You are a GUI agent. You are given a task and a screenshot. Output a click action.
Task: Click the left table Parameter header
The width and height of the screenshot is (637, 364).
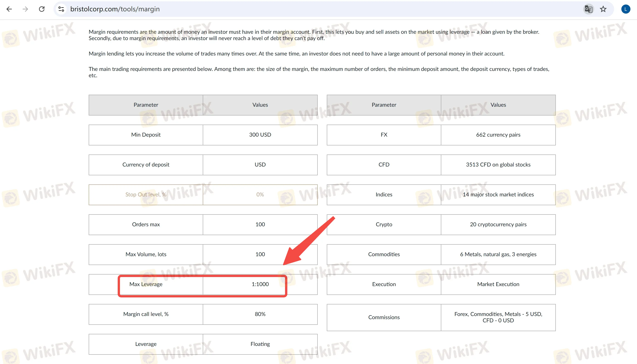tap(146, 105)
